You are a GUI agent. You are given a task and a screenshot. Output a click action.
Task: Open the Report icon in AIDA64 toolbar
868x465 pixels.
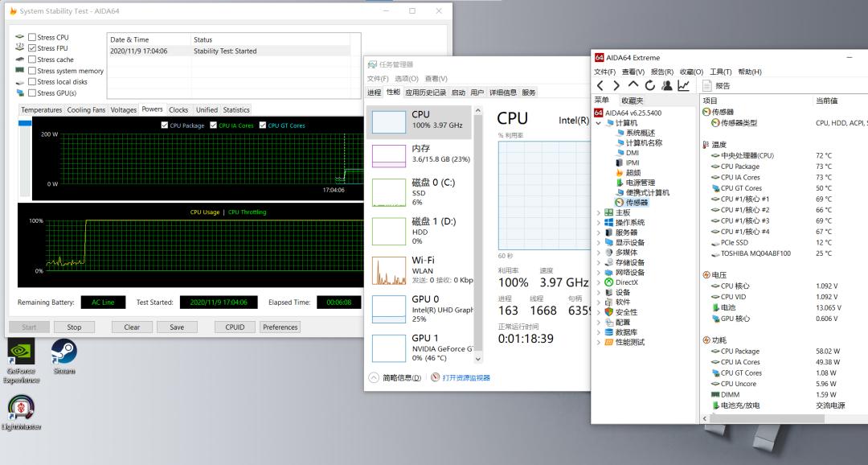(x=708, y=85)
